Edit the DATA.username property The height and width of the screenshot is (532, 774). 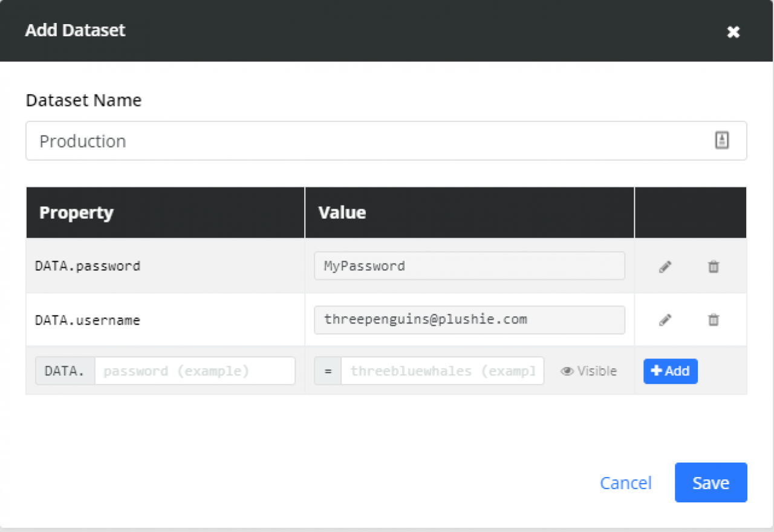tap(665, 320)
